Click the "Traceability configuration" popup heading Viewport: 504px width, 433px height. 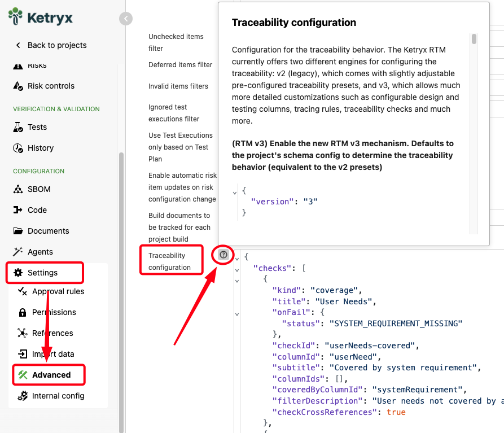294,23
